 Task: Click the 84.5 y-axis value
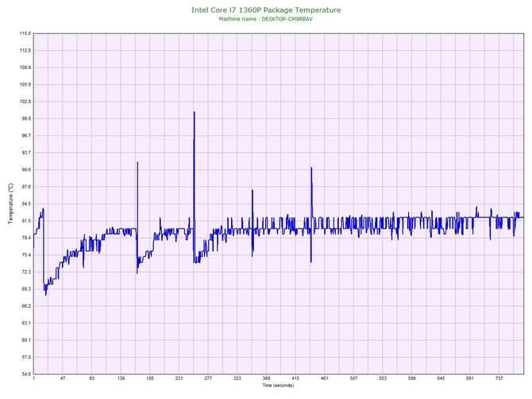(x=26, y=204)
